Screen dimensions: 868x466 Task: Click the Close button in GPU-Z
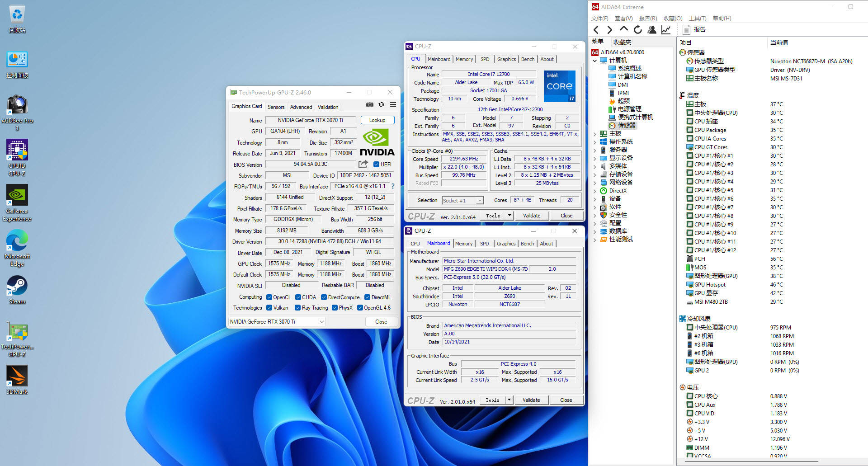(x=381, y=321)
